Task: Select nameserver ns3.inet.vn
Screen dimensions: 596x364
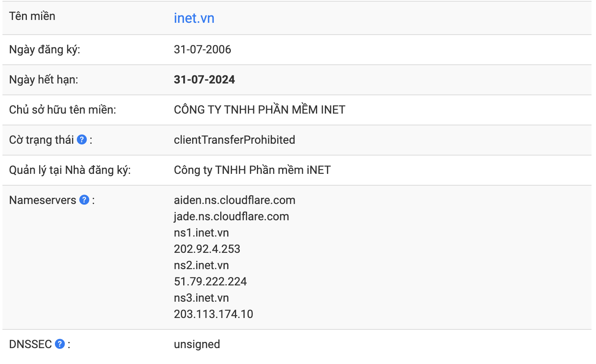Action: pos(201,298)
